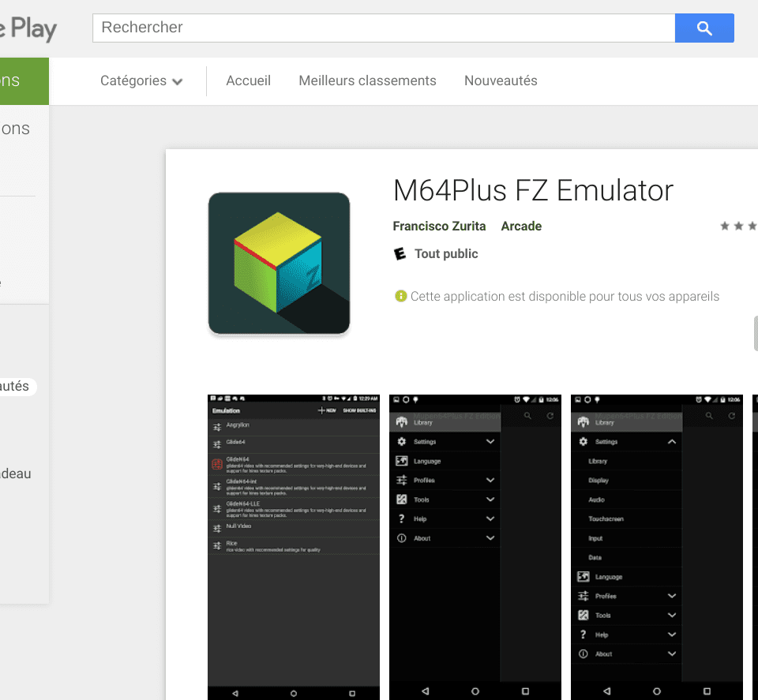Click Profiles chevron in second screenshot
Screen dimensions: 758x700
click(x=490, y=480)
